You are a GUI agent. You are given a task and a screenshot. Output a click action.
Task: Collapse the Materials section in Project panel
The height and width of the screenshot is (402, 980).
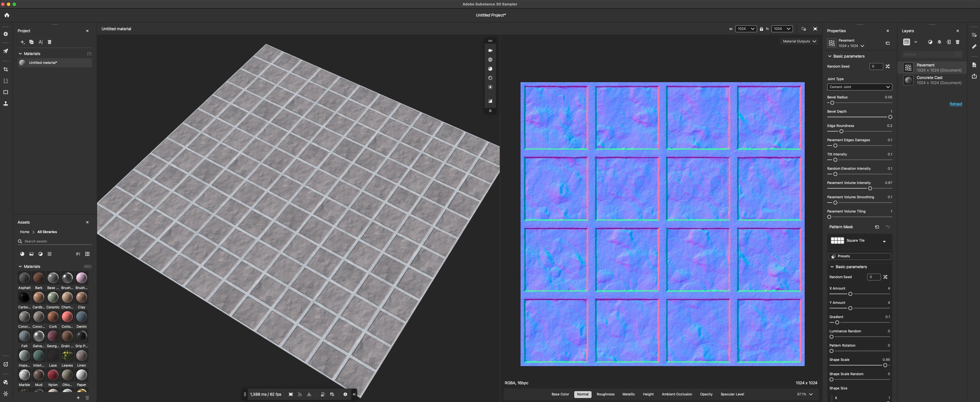pyautogui.click(x=20, y=54)
